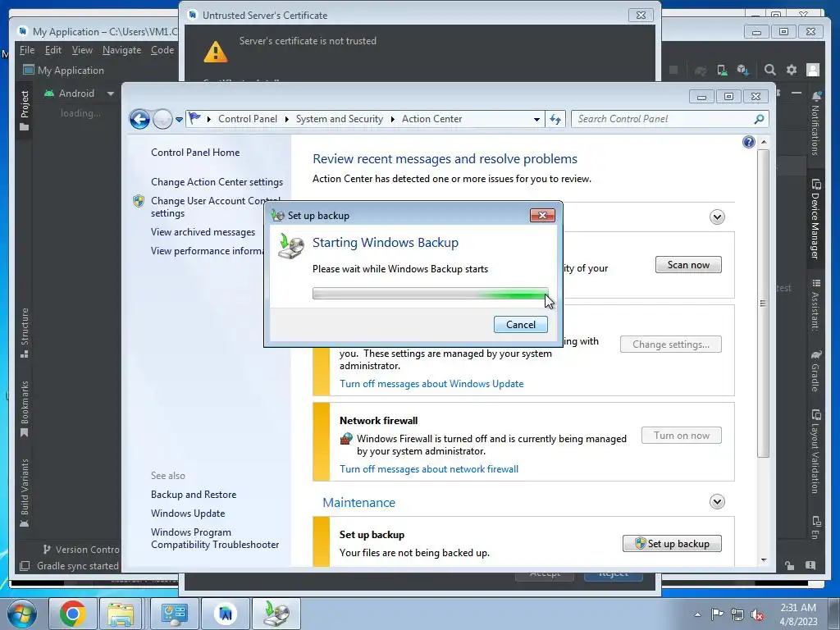Click the greyed Gradle sync elephant icon

coord(701,70)
